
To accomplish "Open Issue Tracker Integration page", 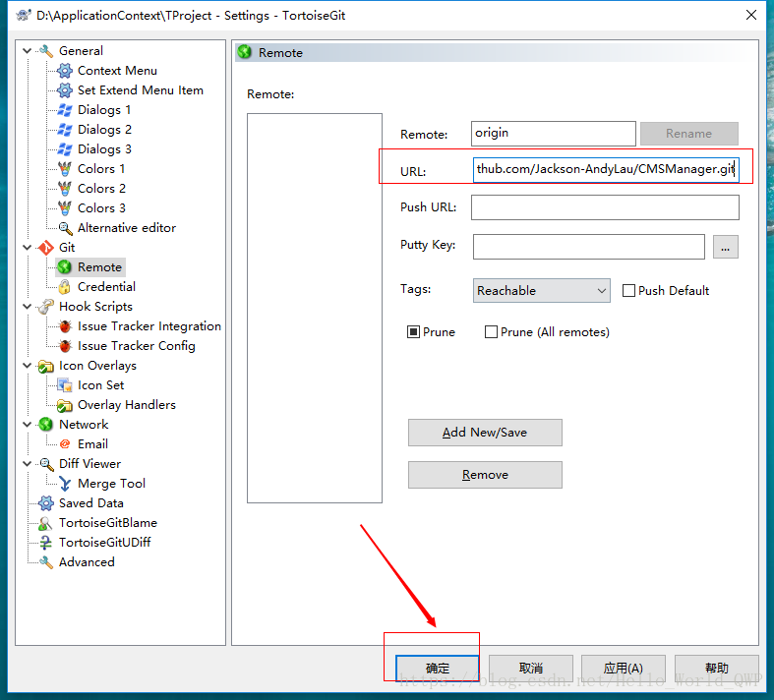I will (149, 326).
